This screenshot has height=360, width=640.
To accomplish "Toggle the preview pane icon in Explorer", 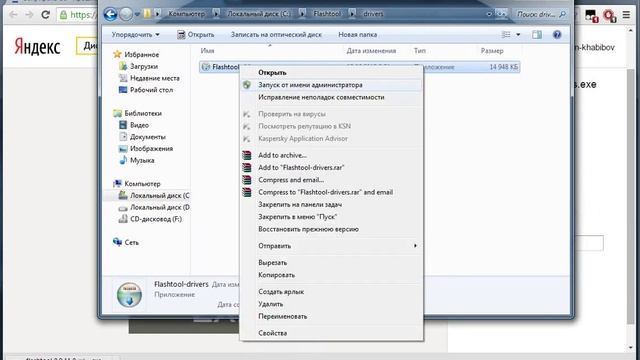I will pos(537,35).
